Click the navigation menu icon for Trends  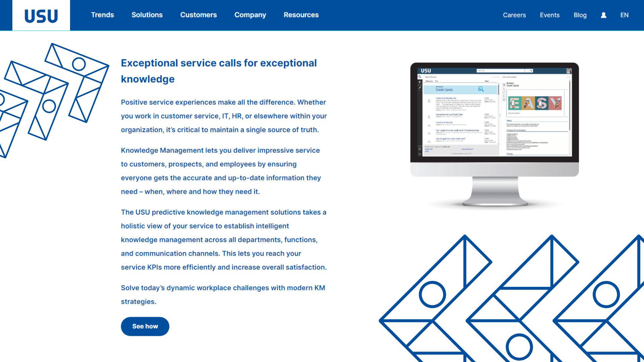pyautogui.click(x=102, y=15)
